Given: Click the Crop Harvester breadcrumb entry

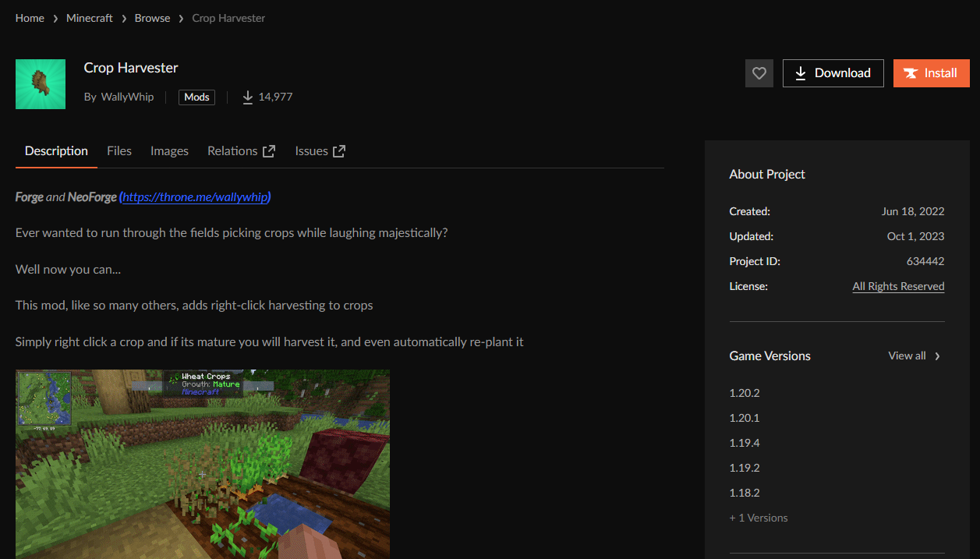Looking at the screenshot, I should coord(228,18).
